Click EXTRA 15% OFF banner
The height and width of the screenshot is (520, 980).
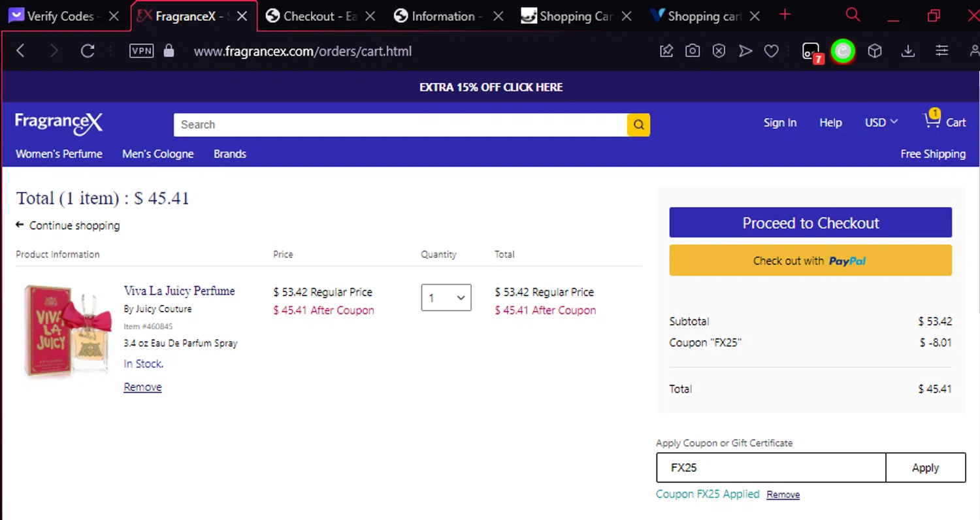click(491, 87)
